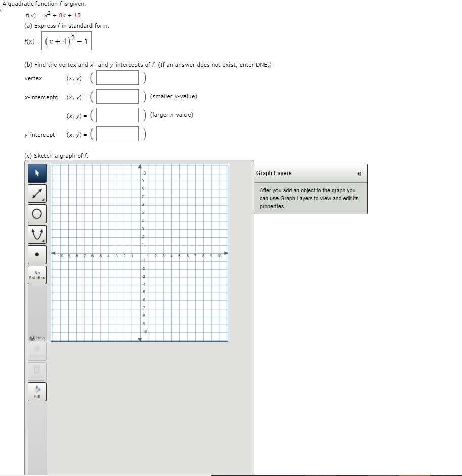Click the larger x-value intercept field

tap(117, 115)
